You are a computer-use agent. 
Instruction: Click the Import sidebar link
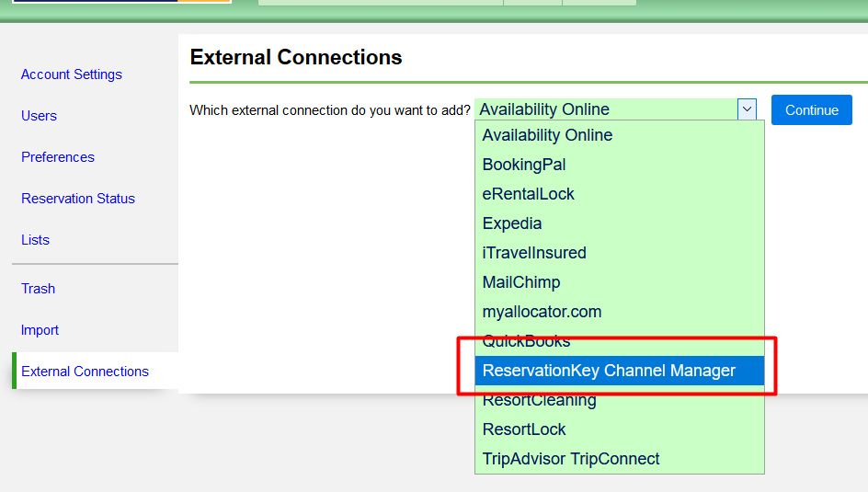[x=40, y=330]
